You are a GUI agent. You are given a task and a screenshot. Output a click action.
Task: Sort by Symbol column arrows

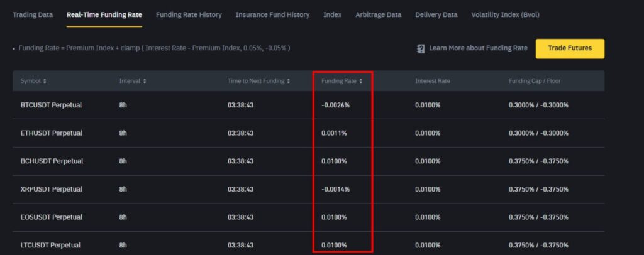click(45, 81)
